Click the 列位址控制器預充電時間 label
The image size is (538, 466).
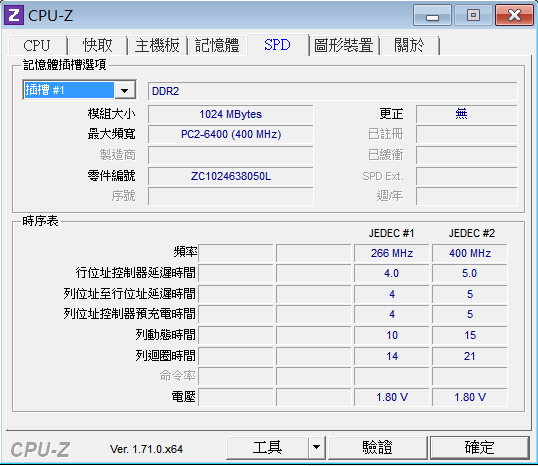click(x=130, y=314)
